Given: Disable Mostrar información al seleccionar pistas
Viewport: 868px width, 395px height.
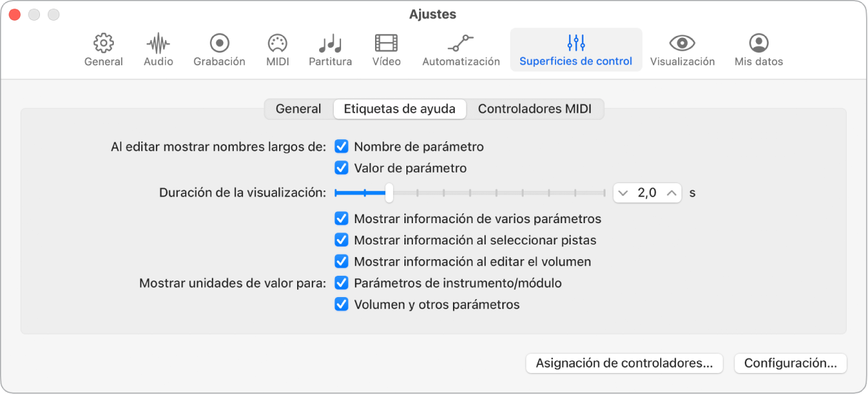Looking at the screenshot, I should (342, 240).
